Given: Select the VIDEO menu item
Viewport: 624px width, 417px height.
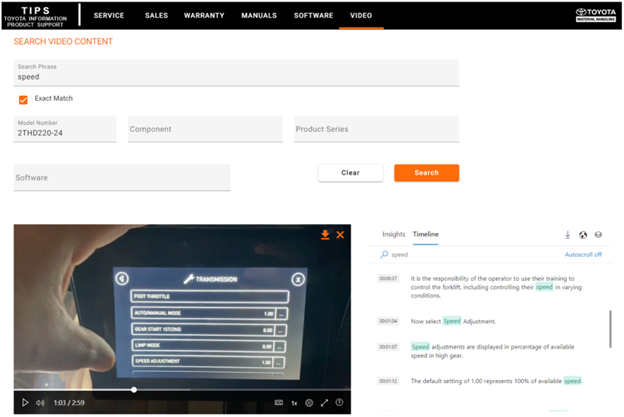Looking at the screenshot, I should coord(361,16).
